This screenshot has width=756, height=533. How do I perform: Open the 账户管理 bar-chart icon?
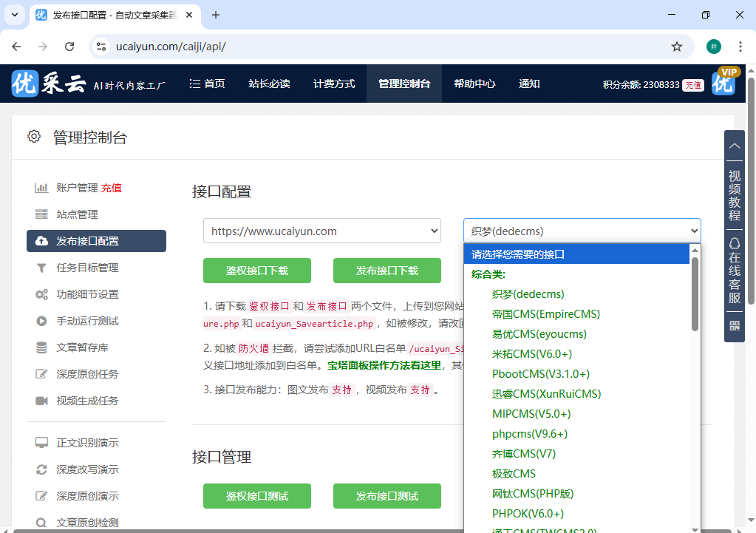pos(42,187)
